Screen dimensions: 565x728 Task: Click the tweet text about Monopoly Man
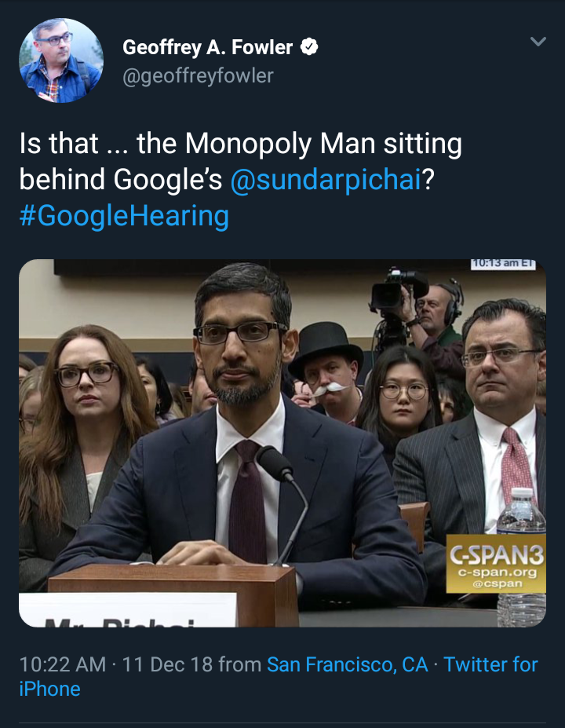click(x=240, y=162)
